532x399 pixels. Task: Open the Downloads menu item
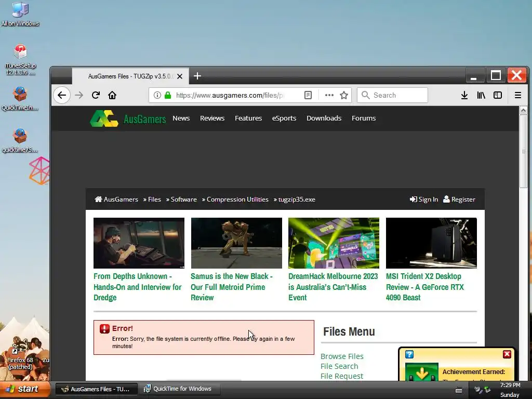coord(324,118)
